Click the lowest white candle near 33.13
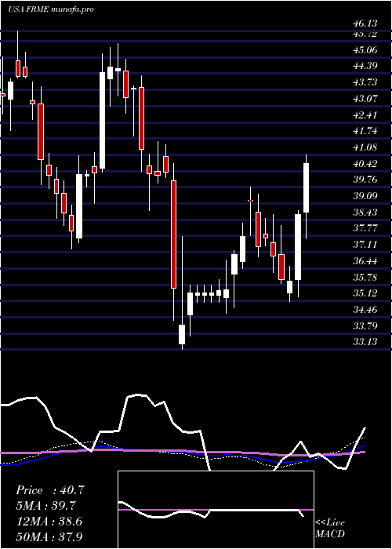The image size is (392, 549). point(182,334)
